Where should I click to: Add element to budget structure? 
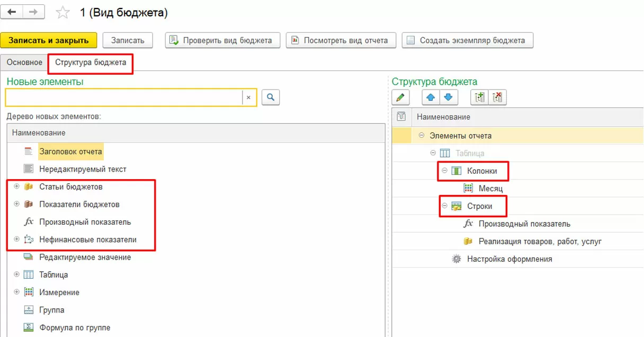(480, 97)
